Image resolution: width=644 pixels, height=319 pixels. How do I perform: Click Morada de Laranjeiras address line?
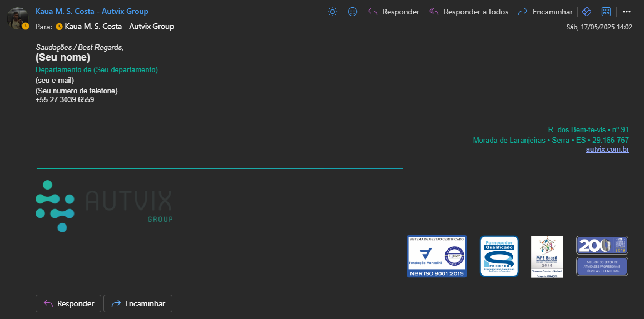click(551, 141)
